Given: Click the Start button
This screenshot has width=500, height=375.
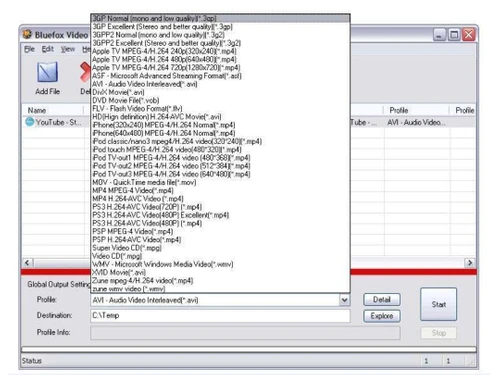Looking at the screenshot, I should [438, 304].
